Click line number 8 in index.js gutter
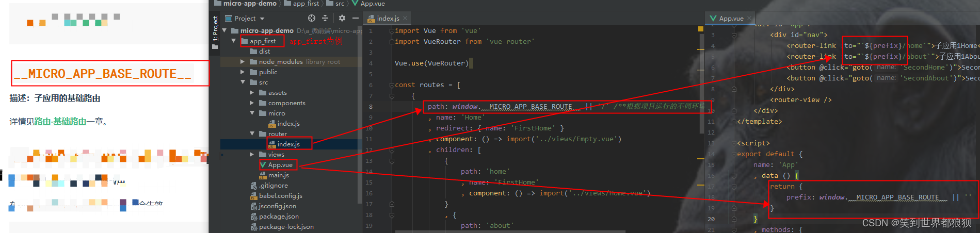The height and width of the screenshot is (233, 980). coord(371,107)
